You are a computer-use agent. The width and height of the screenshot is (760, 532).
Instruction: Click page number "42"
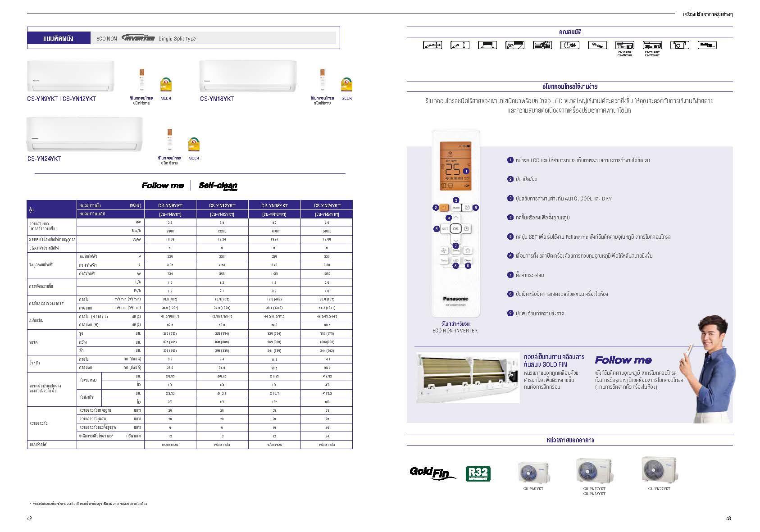point(30,518)
